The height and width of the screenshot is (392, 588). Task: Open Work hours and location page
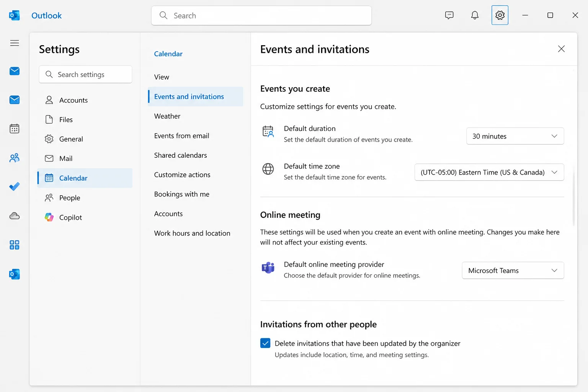click(x=196, y=233)
